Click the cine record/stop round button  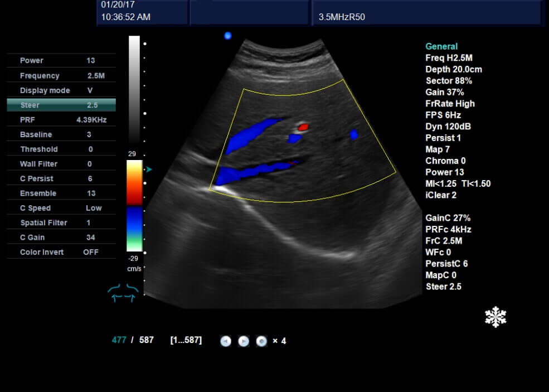(x=261, y=341)
